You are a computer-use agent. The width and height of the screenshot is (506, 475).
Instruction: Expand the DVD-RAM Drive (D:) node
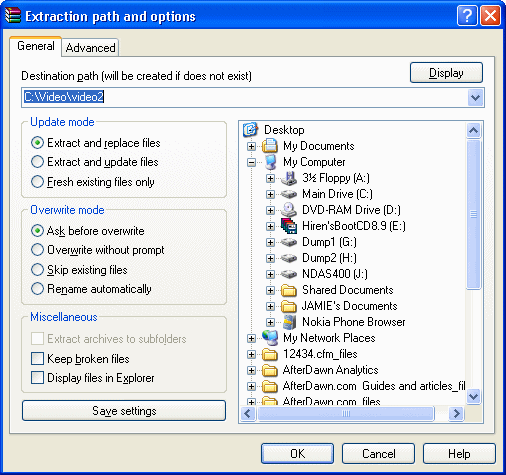click(270, 210)
